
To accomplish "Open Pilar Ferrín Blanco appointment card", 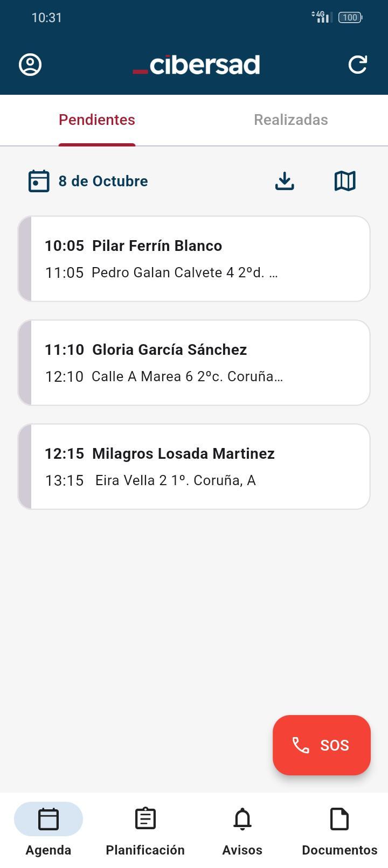I will (194, 259).
